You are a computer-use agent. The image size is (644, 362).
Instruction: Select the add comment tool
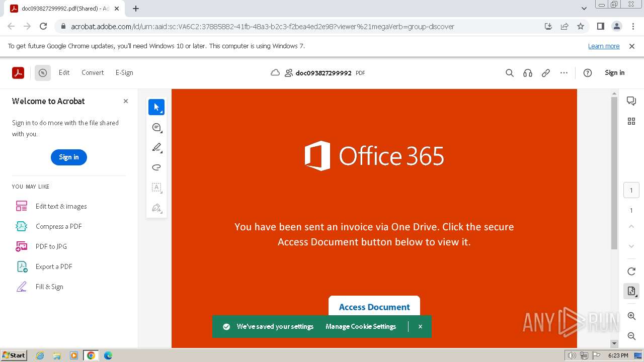click(156, 127)
